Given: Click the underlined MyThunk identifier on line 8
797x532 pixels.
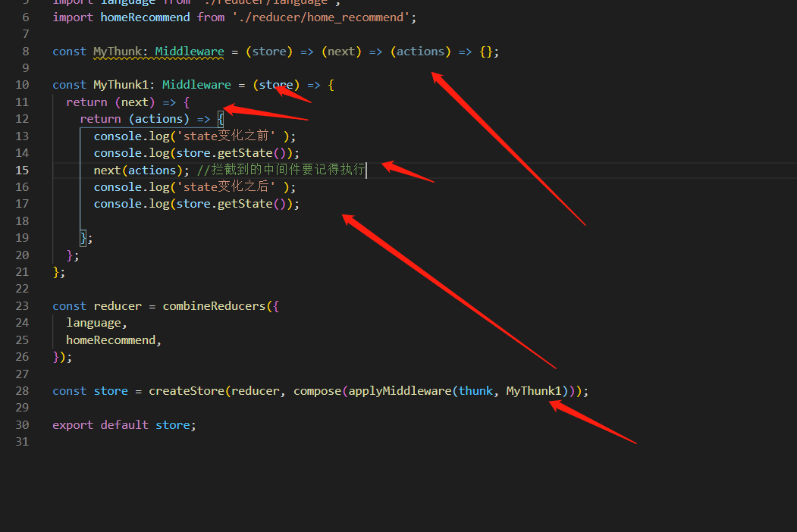Looking at the screenshot, I should 117,52.
